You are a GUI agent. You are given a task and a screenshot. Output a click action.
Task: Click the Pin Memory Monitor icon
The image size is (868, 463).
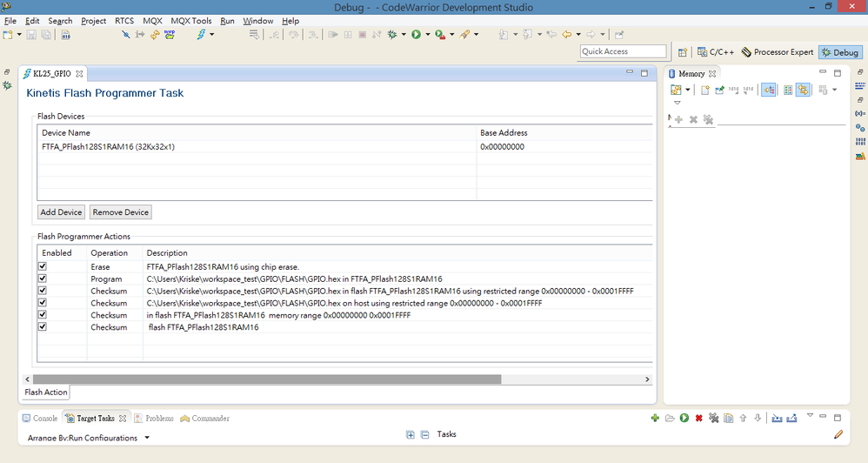point(719,90)
